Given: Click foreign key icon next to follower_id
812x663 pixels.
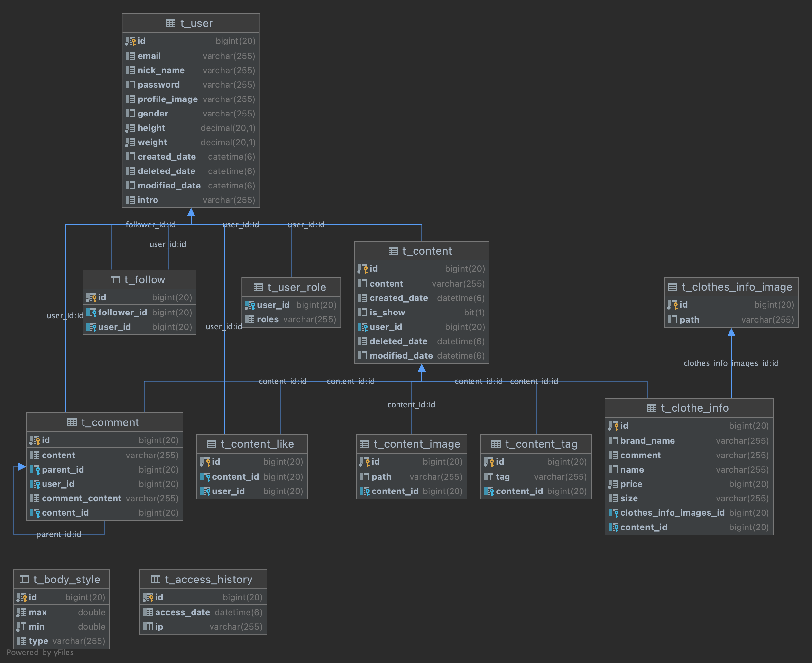Looking at the screenshot, I should [x=91, y=313].
